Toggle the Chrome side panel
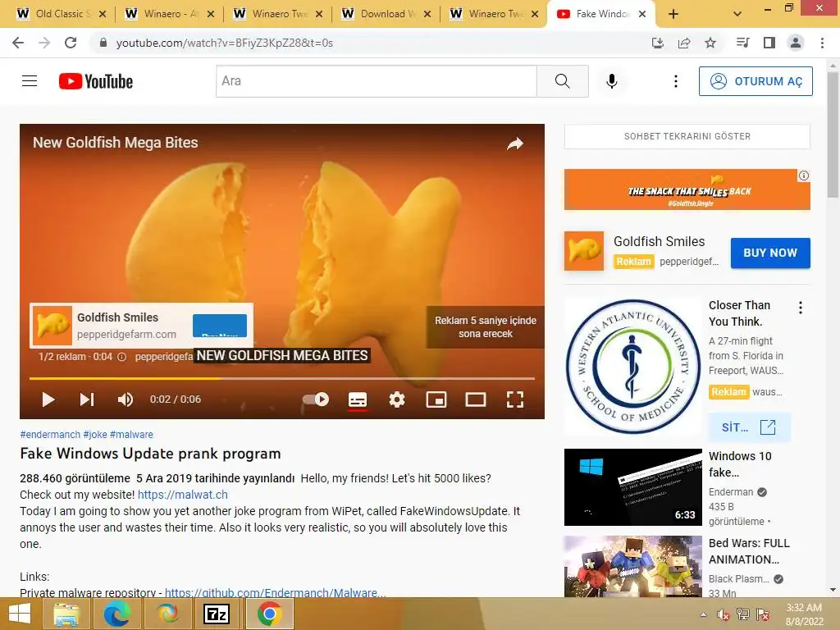The image size is (840, 630). [x=769, y=43]
